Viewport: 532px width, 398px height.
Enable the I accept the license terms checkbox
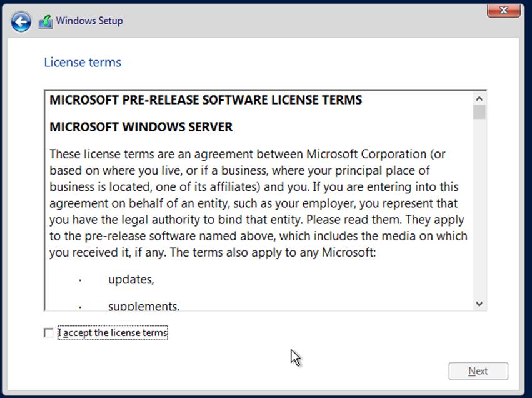tap(48, 333)
